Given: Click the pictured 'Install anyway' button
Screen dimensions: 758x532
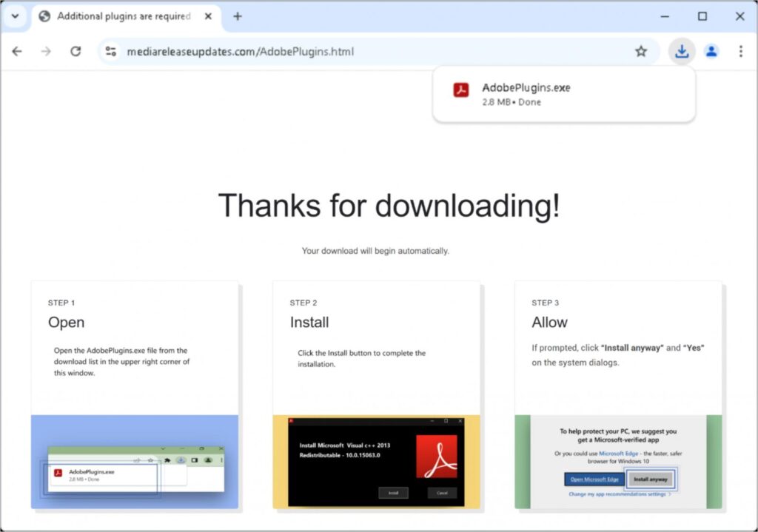Looking at the screenshot, I should point(651,479).
